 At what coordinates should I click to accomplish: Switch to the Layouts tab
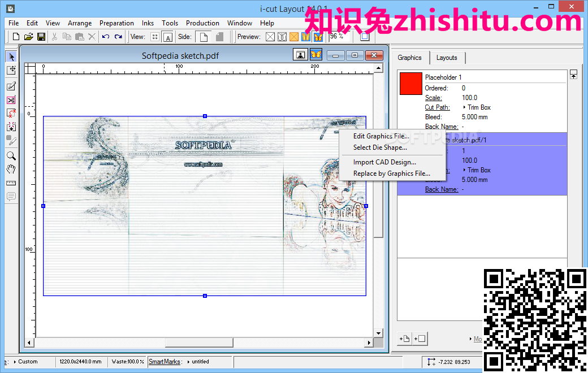click(447, 58)
